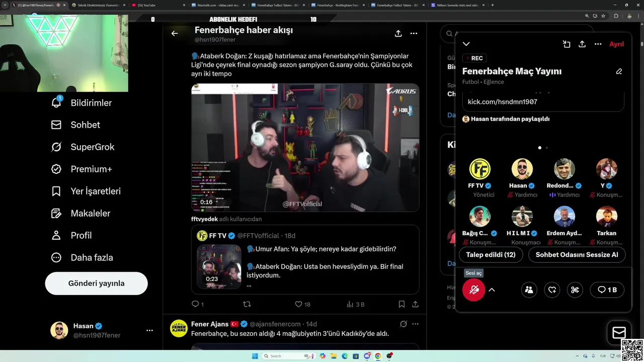Image resolution: width=644 pixels, height=362 pixels.
Task: Collapse the space panel with chevron
Action: point(466,44)
